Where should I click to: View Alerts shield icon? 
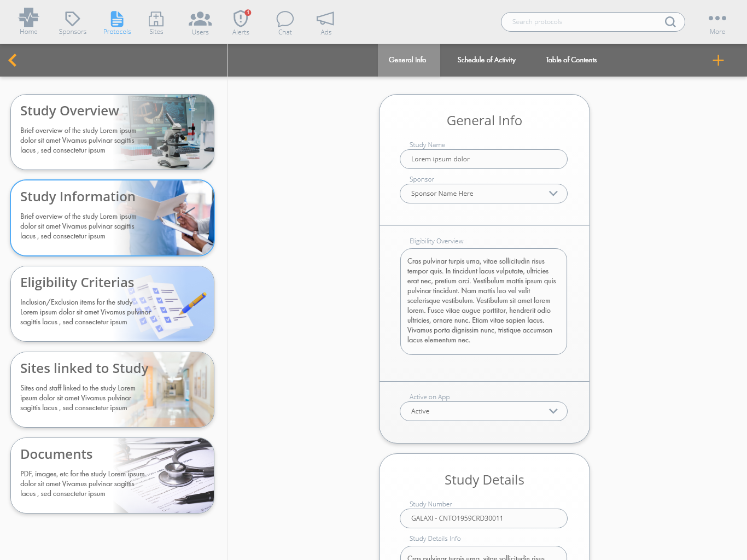241,19
